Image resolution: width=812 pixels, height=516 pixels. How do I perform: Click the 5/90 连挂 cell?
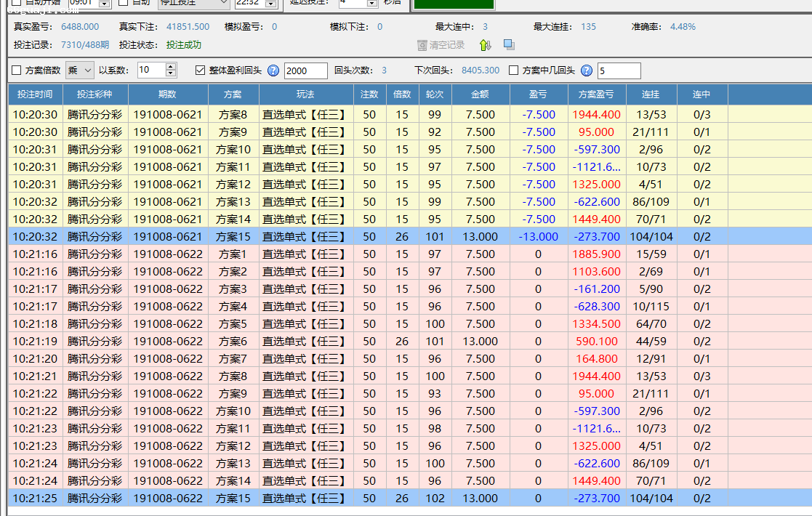[x=651, y=289]
